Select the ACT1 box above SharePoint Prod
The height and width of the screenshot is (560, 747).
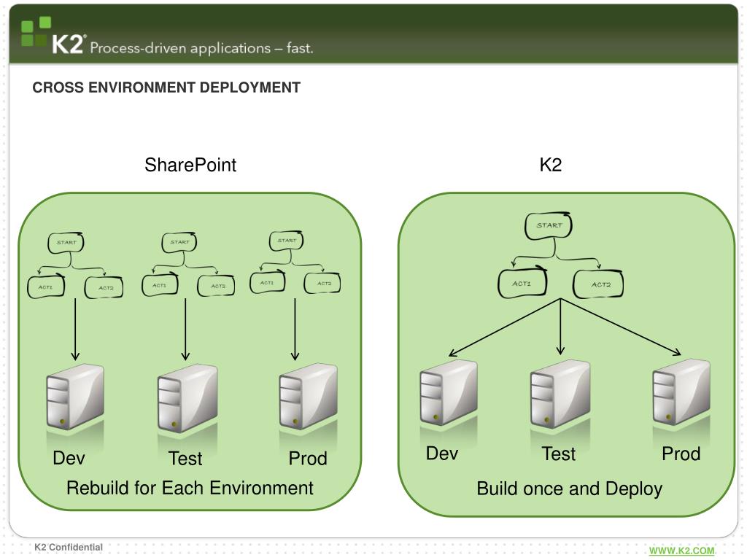[268, 282]
